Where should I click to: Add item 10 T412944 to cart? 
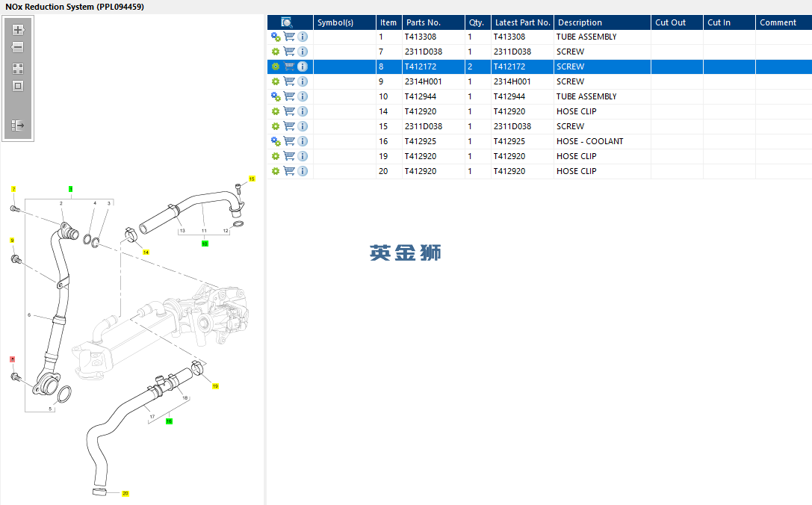289,96
